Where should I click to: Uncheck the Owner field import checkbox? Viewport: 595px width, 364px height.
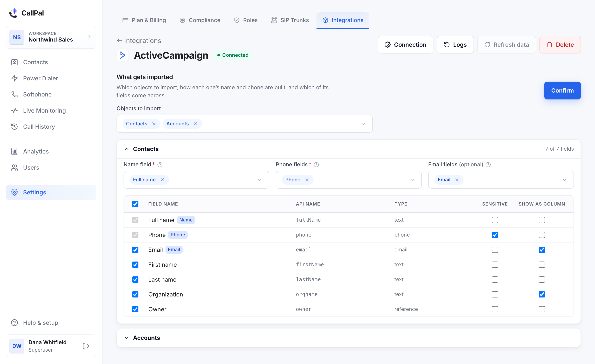tap(135, 309)
